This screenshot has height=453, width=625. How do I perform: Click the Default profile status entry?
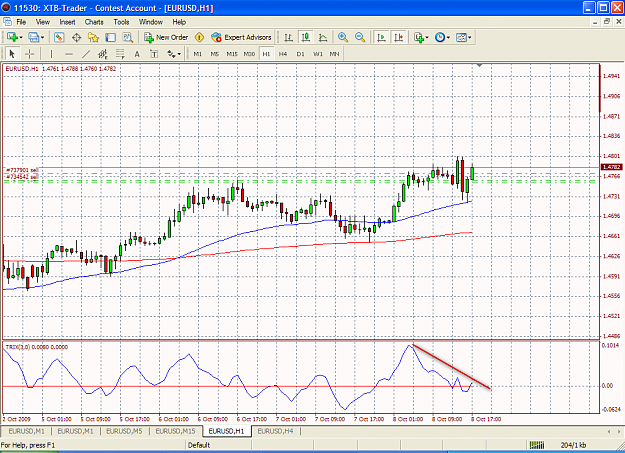[x=199, y=445]
